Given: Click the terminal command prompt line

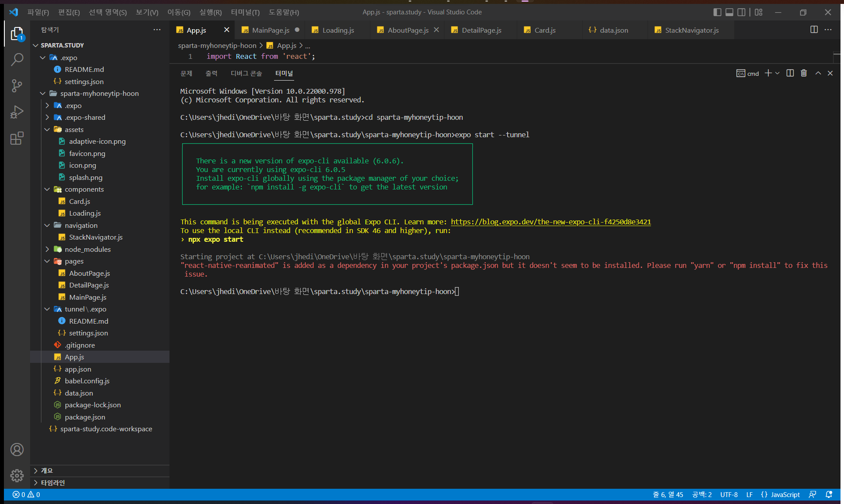Looking at the screenshot, I should 319,291.
